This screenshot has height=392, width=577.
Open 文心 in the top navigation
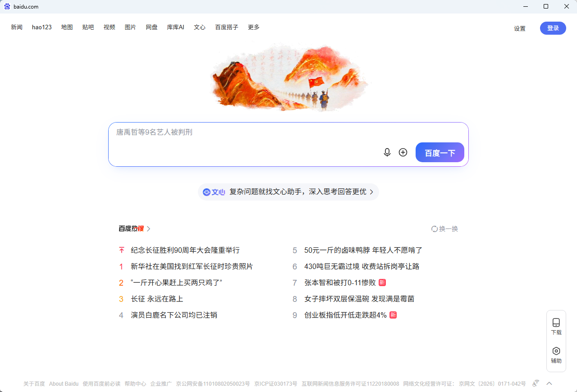[x=200, y=27]
